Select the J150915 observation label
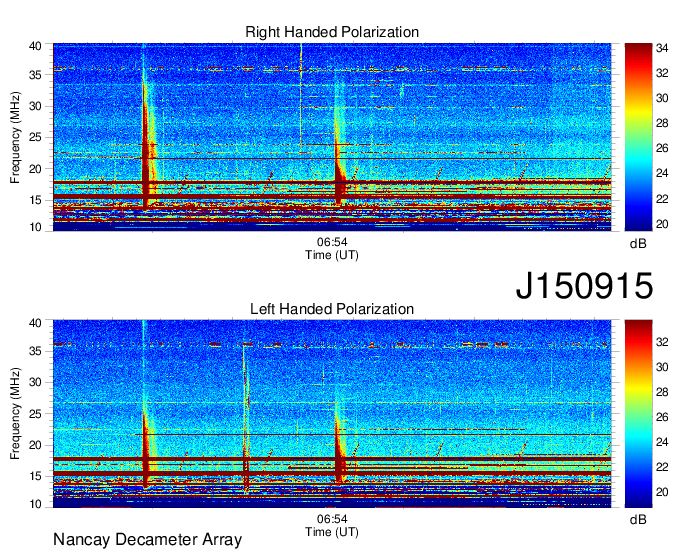 coord(584,286)
